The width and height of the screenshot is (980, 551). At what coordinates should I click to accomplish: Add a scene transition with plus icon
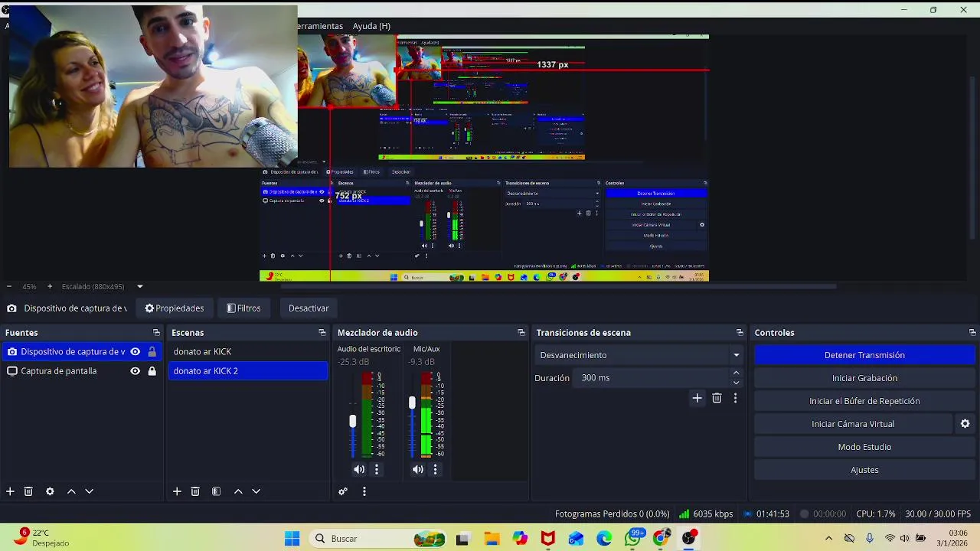pos(697,398)
